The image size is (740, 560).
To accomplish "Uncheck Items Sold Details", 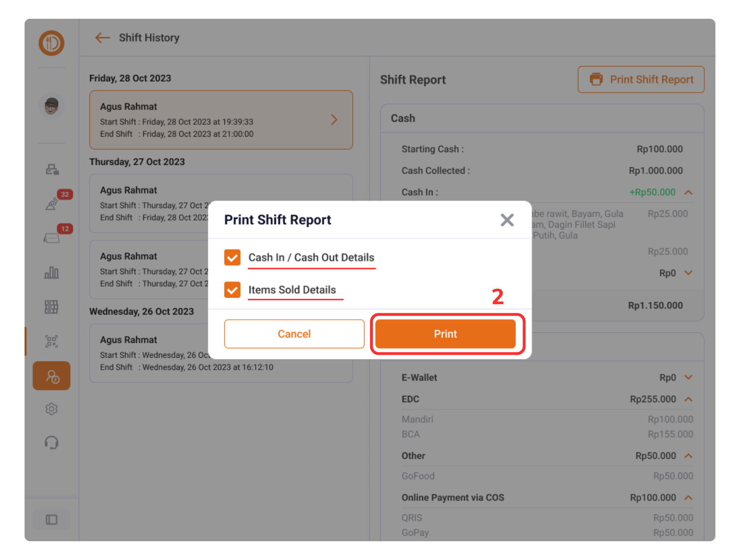I will pos(232,290).
